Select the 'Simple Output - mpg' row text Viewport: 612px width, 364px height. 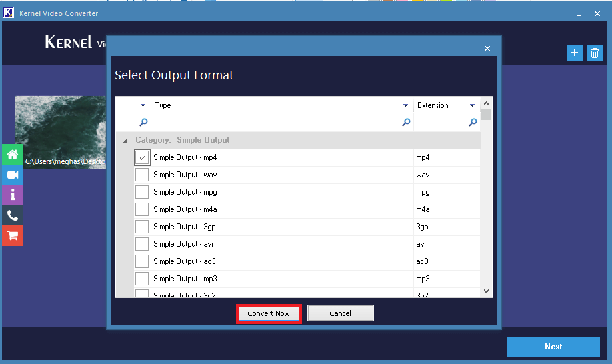pos(185,192)
